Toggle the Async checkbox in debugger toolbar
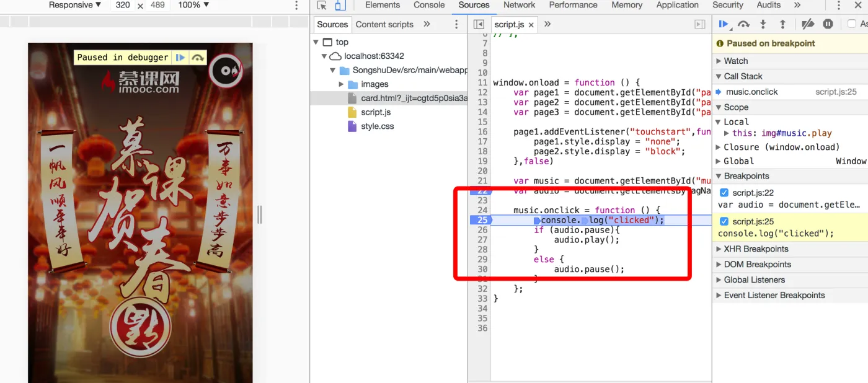This screenshot has width=868, height=383. click(852, 24)
